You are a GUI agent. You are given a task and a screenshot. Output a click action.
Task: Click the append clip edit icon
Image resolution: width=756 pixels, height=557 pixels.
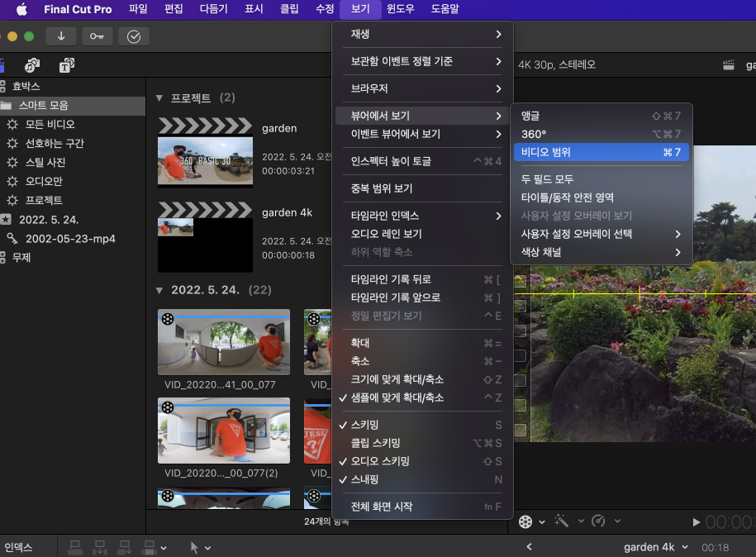click(x=125, y=547)
